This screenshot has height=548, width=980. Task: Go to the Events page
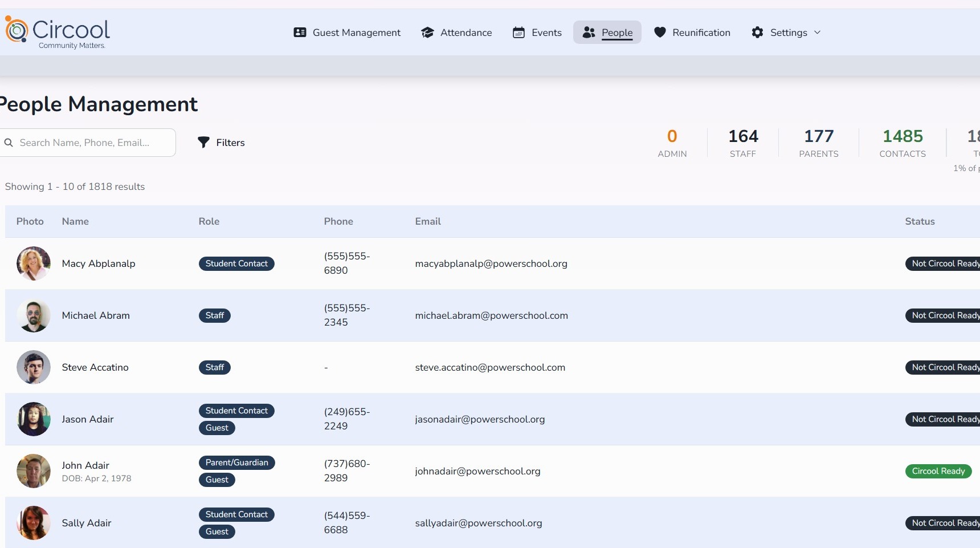[537, 33]
